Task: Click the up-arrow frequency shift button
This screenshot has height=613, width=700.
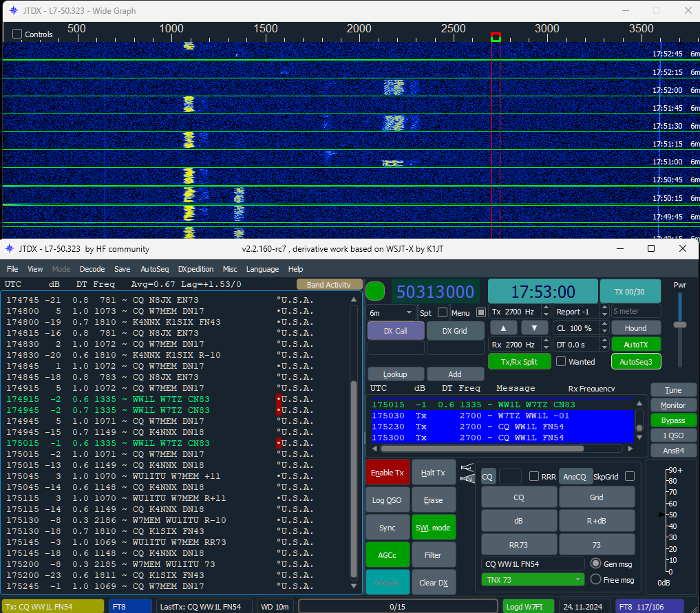Action: point(503,328)
